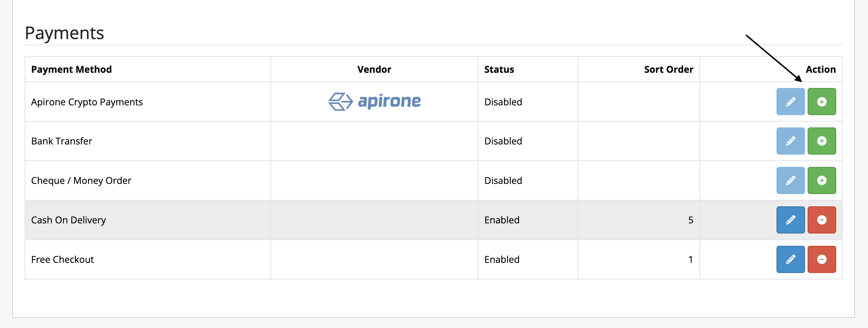Install Cheque / Money Order green plus

[x=822, y=180]
